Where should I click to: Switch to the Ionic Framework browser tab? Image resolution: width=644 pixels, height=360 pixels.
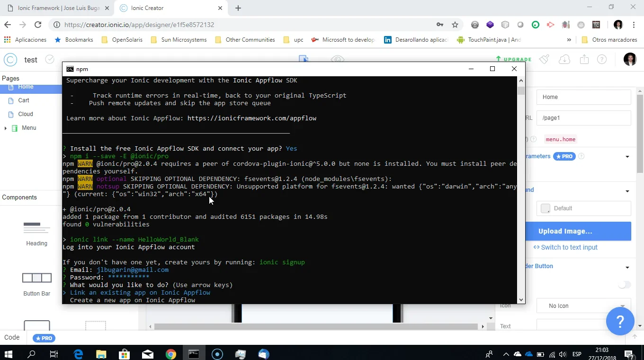(59, 8)
